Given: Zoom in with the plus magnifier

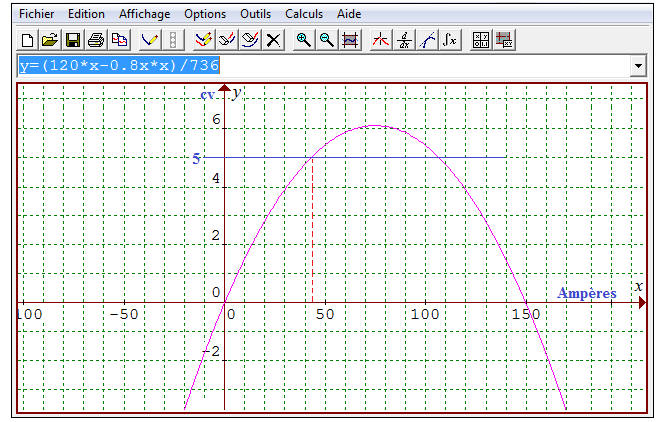Looking at the screenshot, I should (304, 40).
